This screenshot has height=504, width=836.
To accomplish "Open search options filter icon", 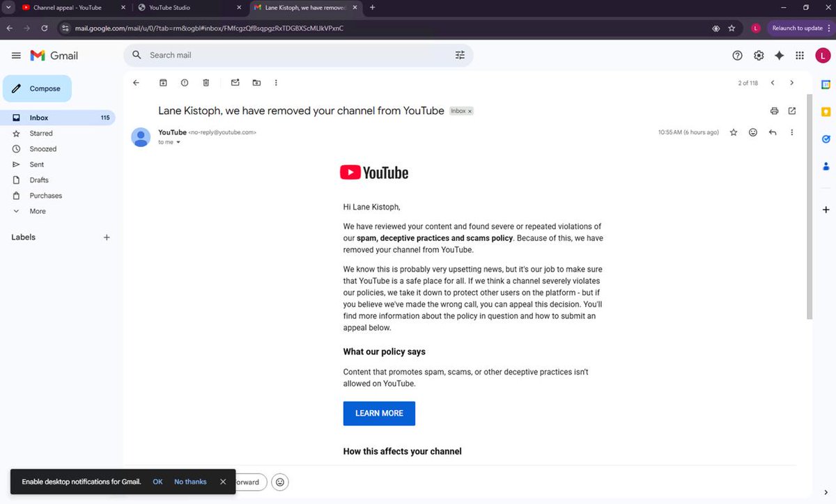I will [x=460, y=55].
